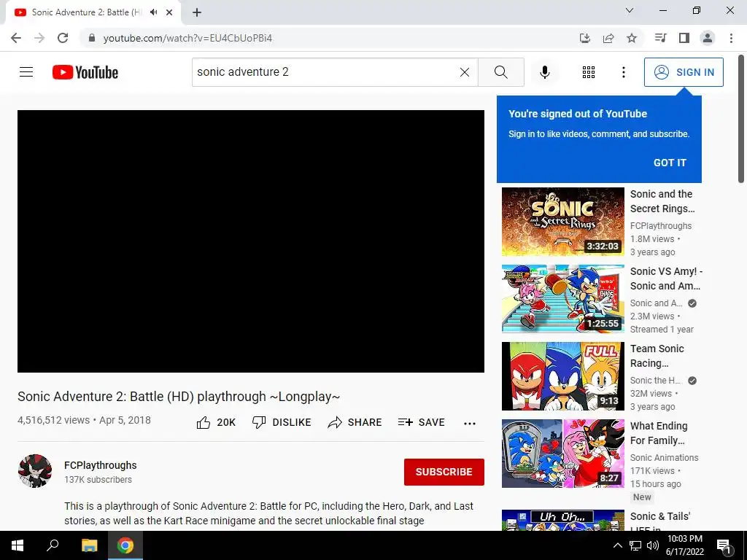The height and width of the screenshot is (560, 747).
Task: Open File Explorer from taskbar
Action: pos(89,545)
